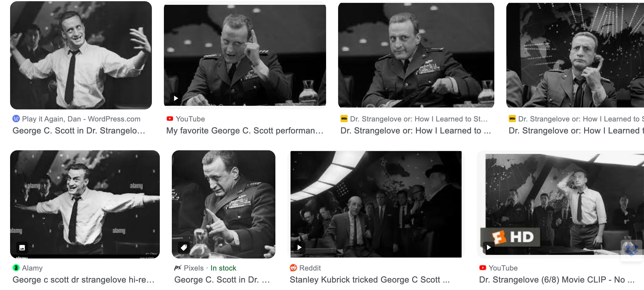Click the IMDb icon beside the first Dr. Strangelove source

344,119
